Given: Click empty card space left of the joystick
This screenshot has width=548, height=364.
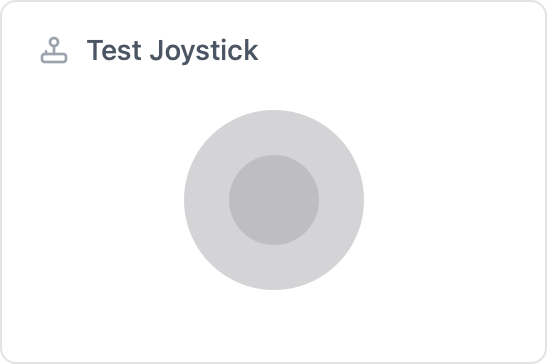Looking at the screenshot, I should pos(94,200).
